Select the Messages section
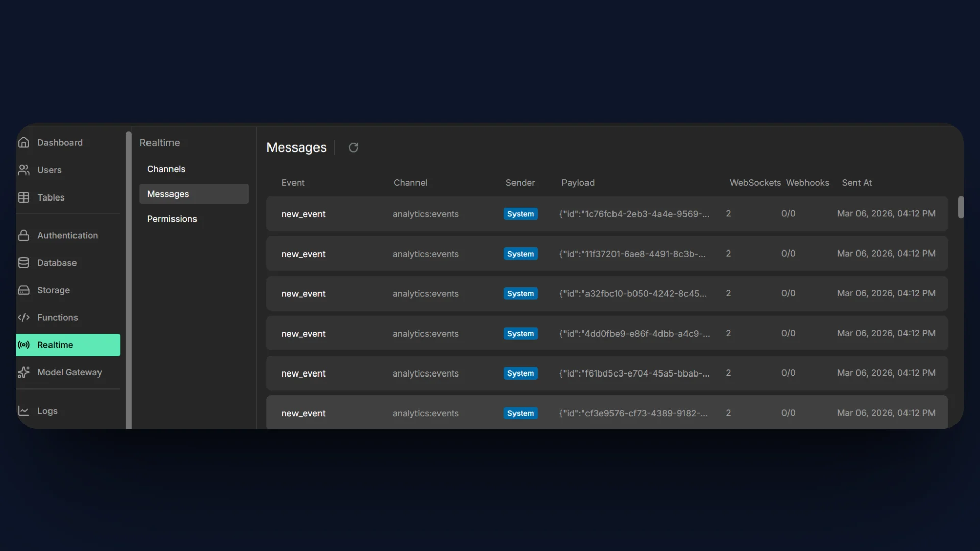 168,194
